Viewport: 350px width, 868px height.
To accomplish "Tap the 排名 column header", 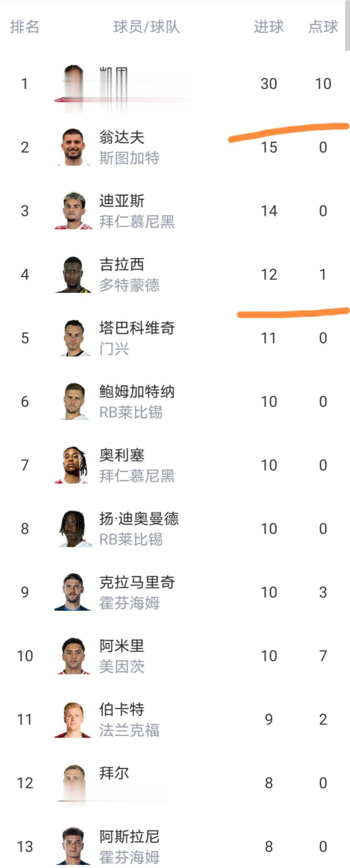I will pyautogui.click(x=24, y=27).
